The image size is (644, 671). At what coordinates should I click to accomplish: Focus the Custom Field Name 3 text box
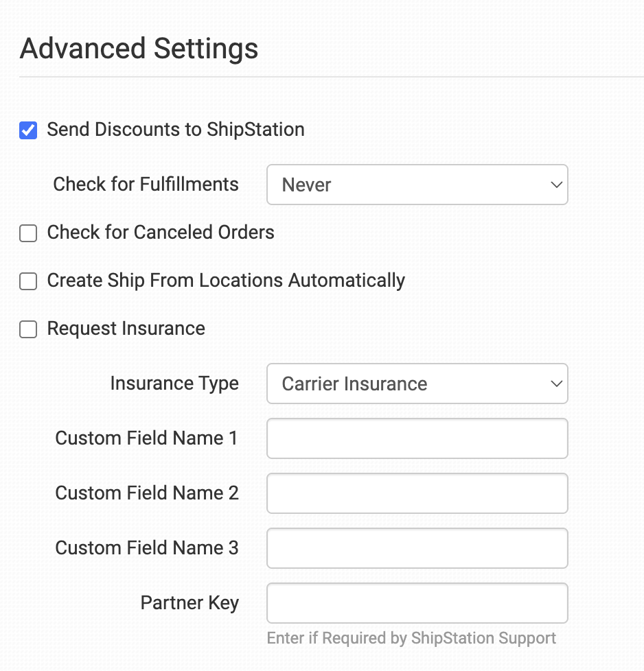click(x=417, y=548)
